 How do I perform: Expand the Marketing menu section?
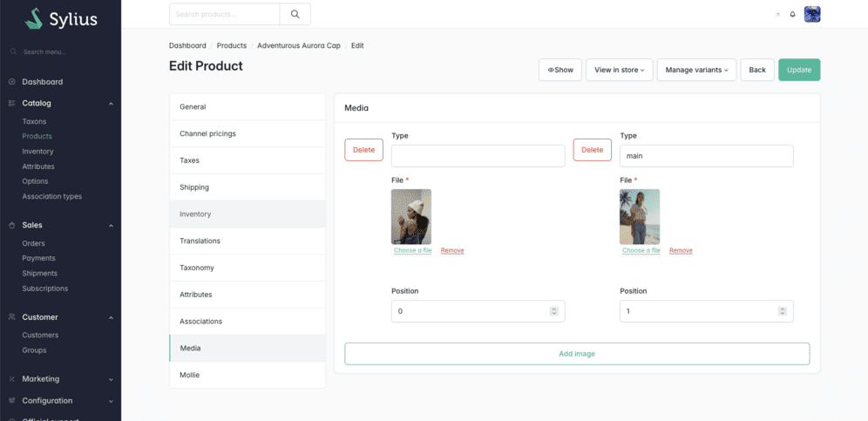click(111, 380)
